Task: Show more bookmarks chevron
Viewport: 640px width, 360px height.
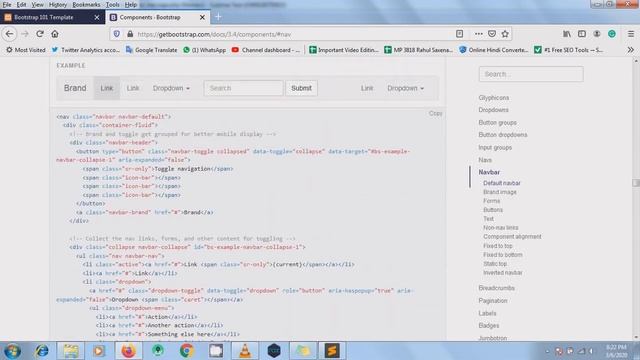Action: [x=631, y=50]
